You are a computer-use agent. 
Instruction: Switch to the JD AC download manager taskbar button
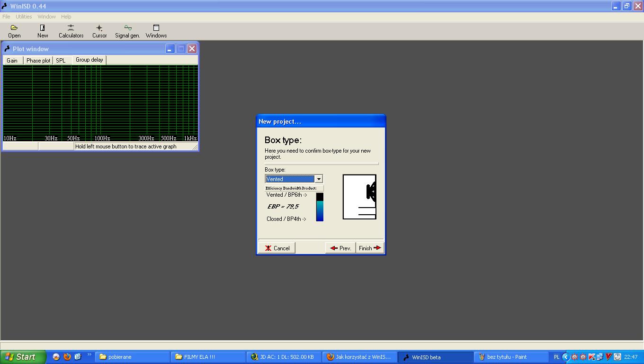click(x=284, y=357)
